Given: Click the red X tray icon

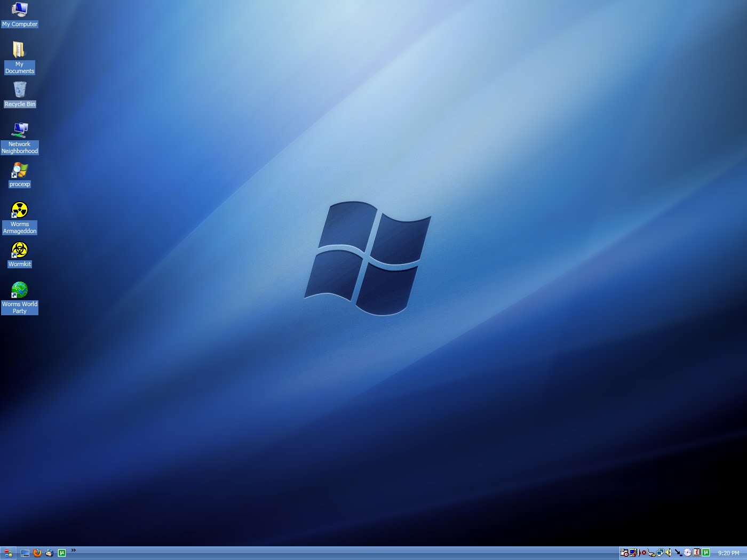Looking at the screenshot, I should click(x=642, y=553).
